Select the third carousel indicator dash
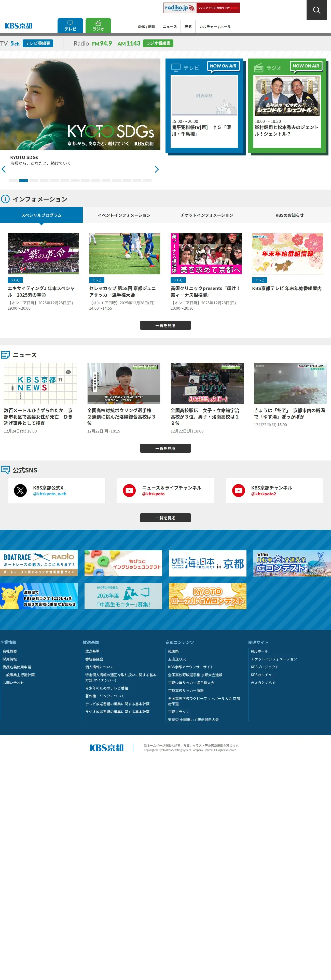The image size is (331, 980). point(34,181)
